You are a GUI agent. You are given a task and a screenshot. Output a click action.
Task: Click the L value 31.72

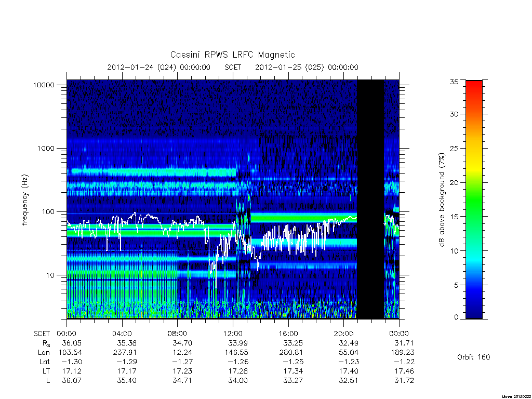tap(404, 381)
